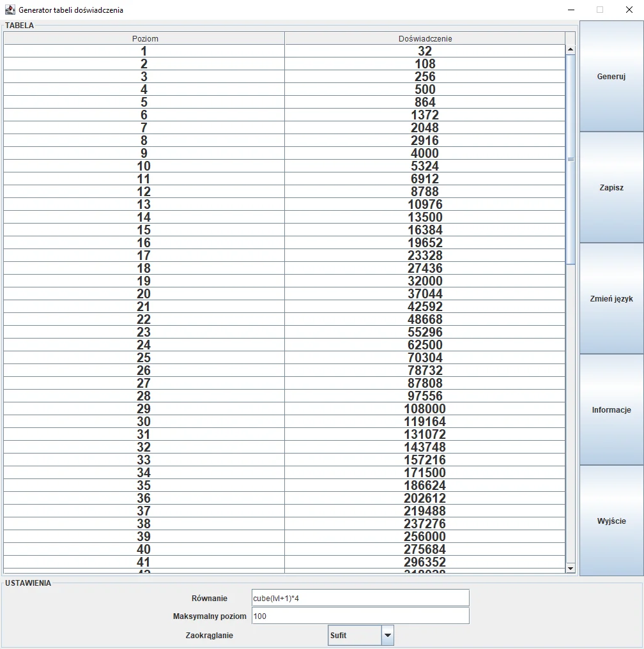Click the Poziom column header
Viewport: 644px width, 649px height.
click(144, 38)
